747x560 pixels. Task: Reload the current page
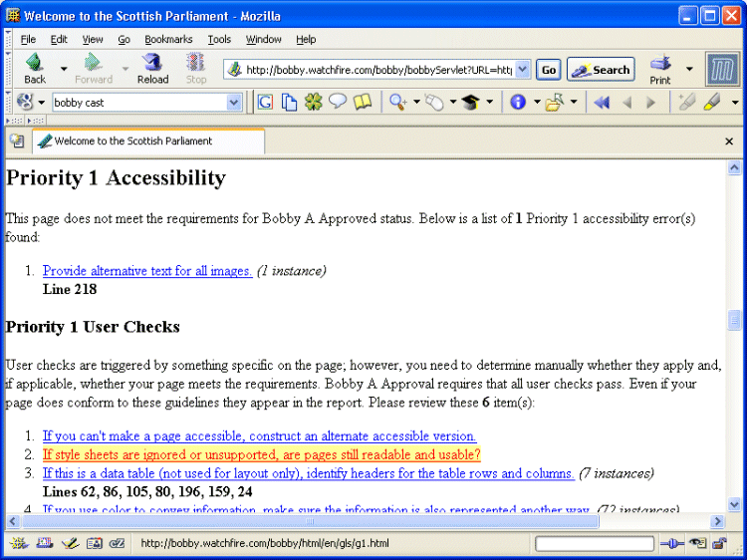point(153,69)
